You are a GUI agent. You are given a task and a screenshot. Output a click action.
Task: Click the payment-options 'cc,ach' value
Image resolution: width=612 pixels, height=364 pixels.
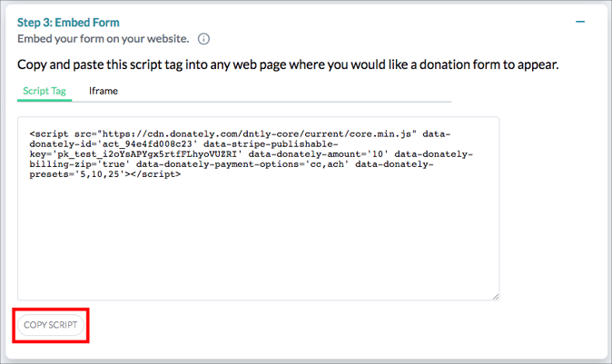click(327, 164)
